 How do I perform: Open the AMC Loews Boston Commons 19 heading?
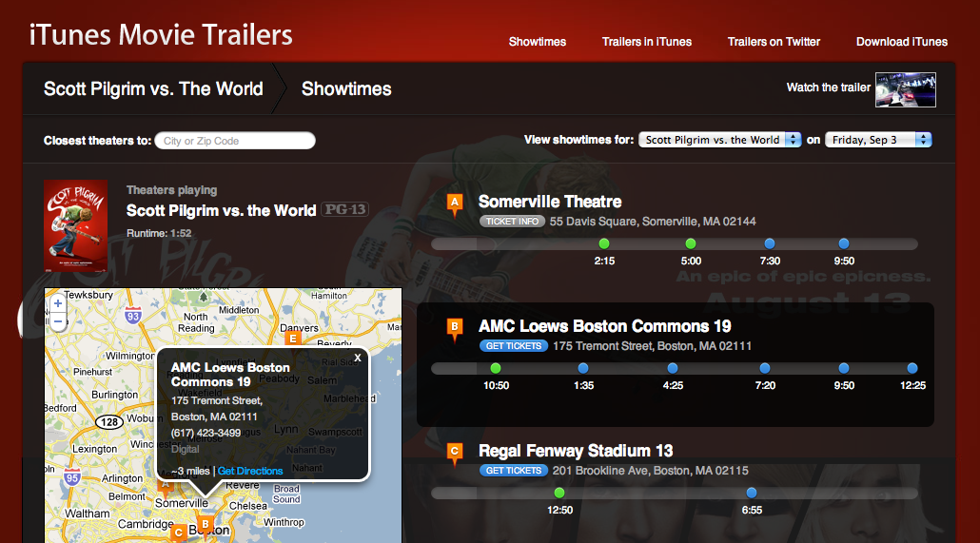coord(605,326)
